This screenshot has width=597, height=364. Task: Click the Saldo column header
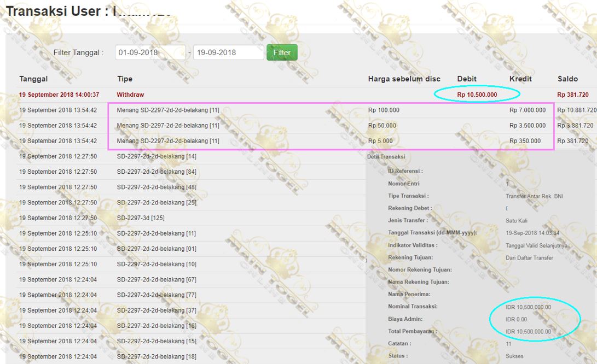[567, 79]
